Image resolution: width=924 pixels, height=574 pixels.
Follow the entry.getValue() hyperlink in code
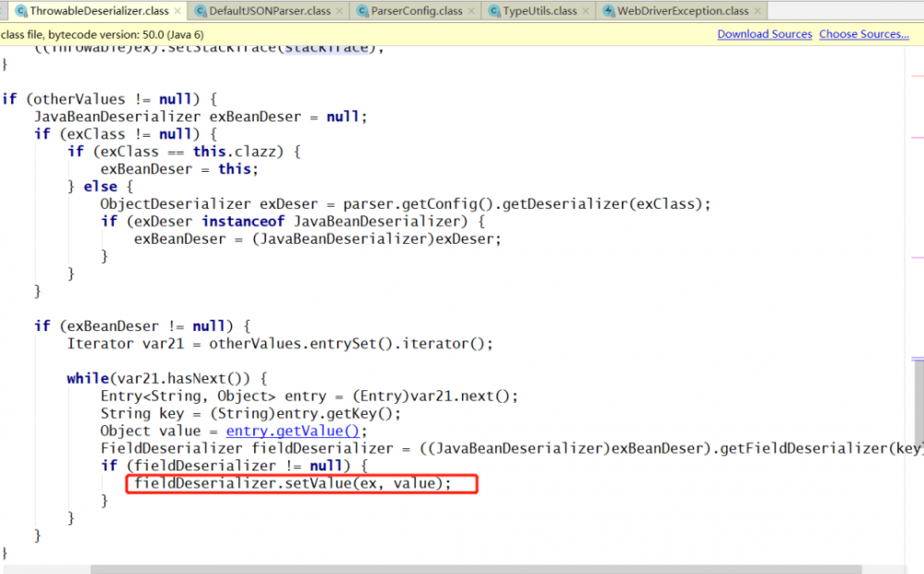(x=292, y=431)
